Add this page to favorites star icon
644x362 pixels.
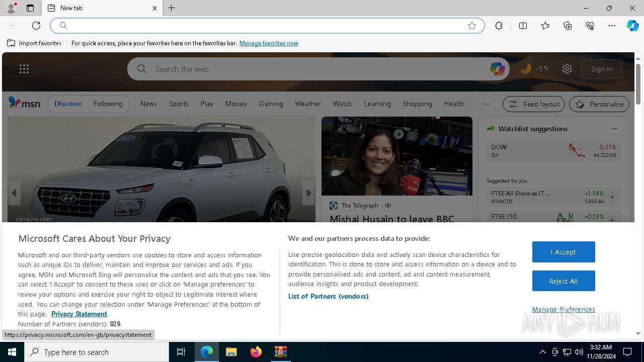click(472, 26)
